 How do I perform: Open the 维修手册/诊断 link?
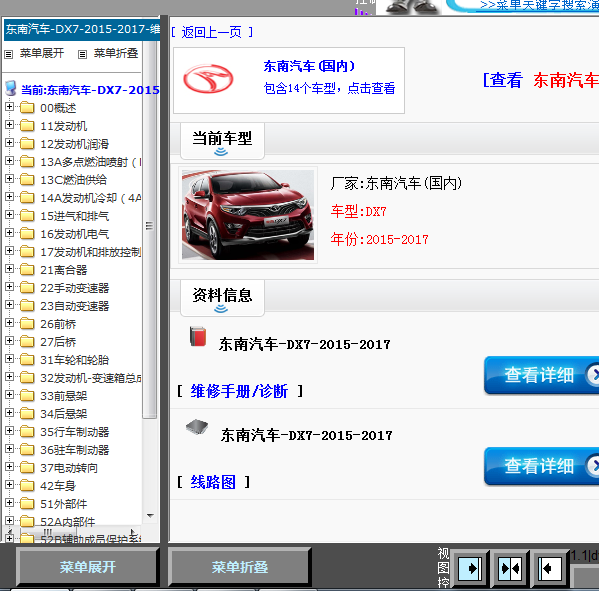coord(239,392)
